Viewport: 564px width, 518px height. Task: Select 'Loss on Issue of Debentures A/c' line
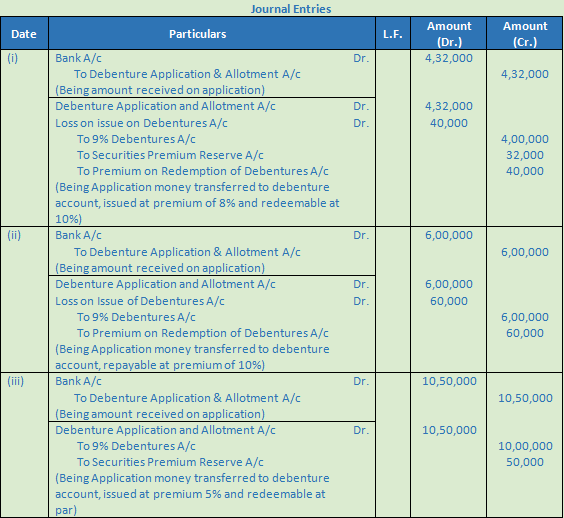pyautogui.click(x=140, y=301)
